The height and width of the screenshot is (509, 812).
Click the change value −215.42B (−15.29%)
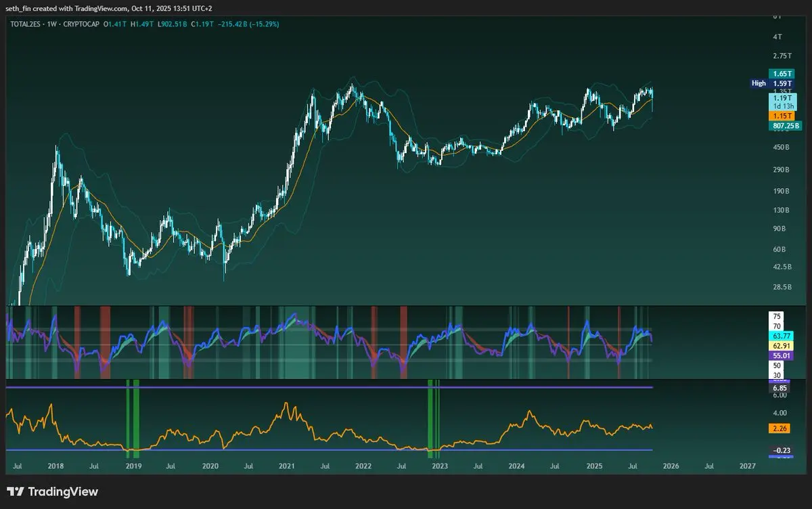click(x=250, y=24)
